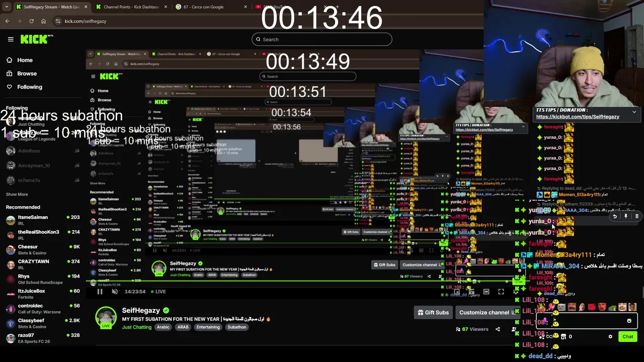Close the outermost Cerca con Google tab
The height and width of the screenshot is (362, 644).
[246, 7]
